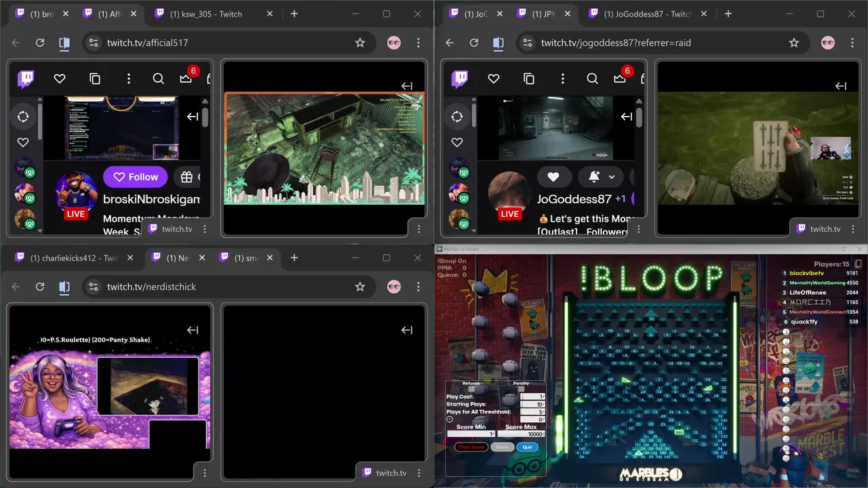Click For You circular icon in afficial517 sidebar
868x488 pixels.
point(23,117)
